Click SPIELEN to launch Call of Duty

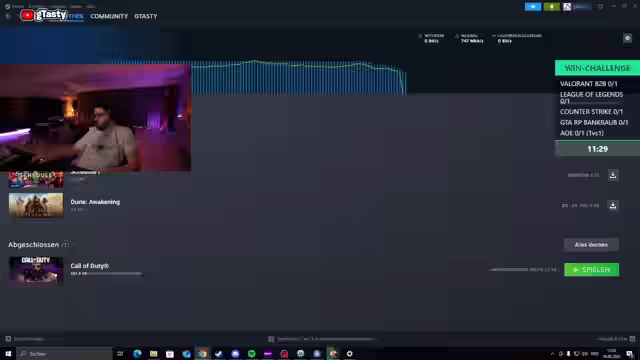[x=591, y=269]
